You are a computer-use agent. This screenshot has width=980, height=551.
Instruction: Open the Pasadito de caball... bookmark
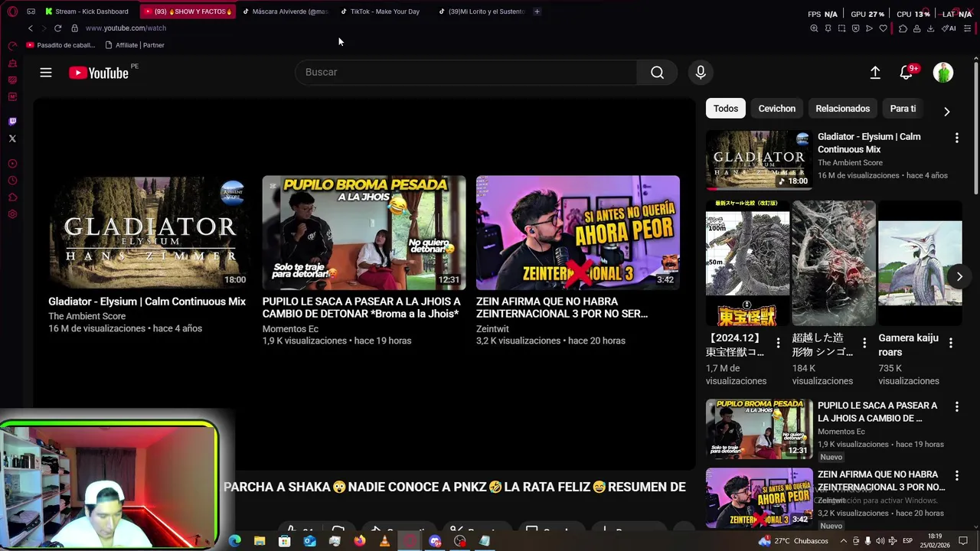point(60,45)
